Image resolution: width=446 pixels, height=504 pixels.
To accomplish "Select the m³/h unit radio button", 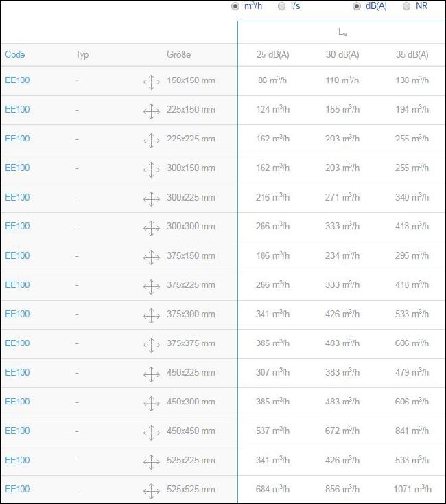I will [x=235, y=6].
